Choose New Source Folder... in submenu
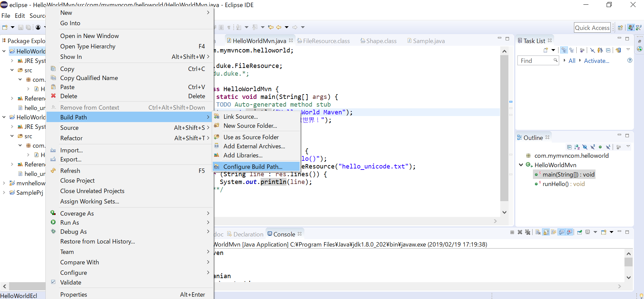 256,125
